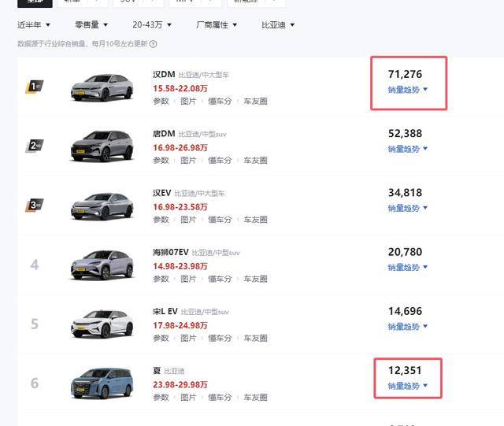
Task: Expand 销量趋势 for 夏
Action: (x=408, y=386)
